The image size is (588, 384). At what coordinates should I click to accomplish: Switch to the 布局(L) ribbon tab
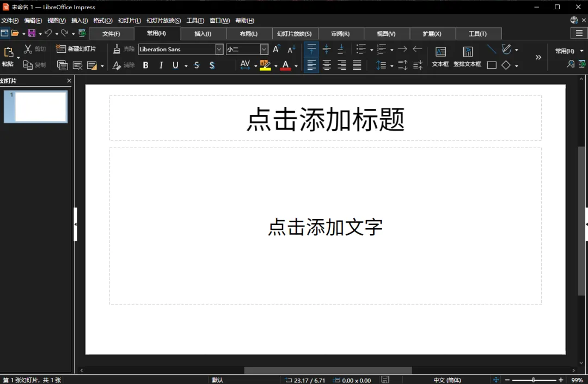pyautogui.click(x=249, y=34)
